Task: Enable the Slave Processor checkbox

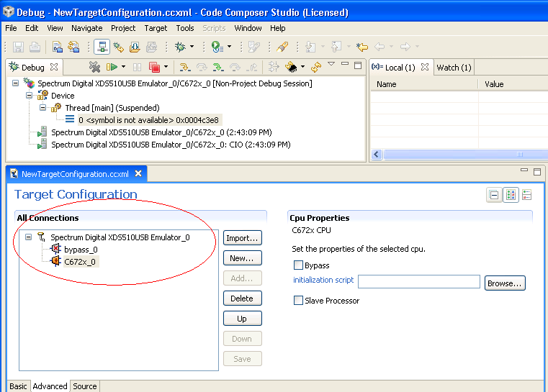Action: 298,301
